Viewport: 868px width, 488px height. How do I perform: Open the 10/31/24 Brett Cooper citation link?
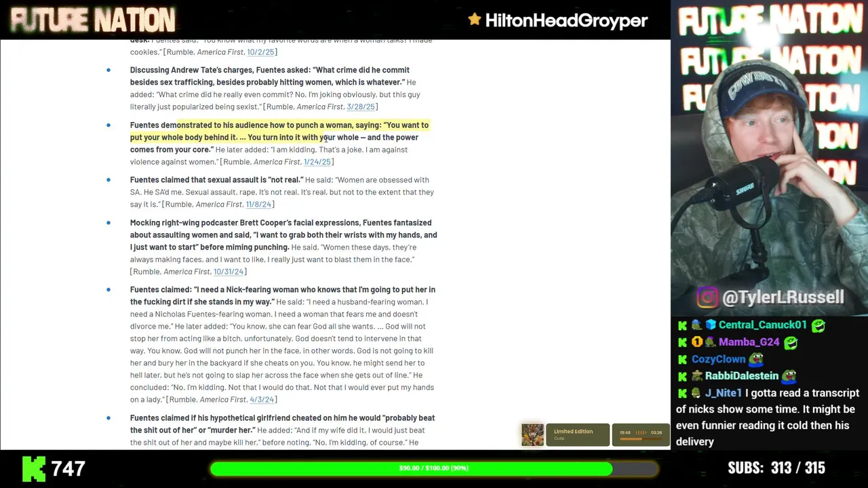click(229, 272)
